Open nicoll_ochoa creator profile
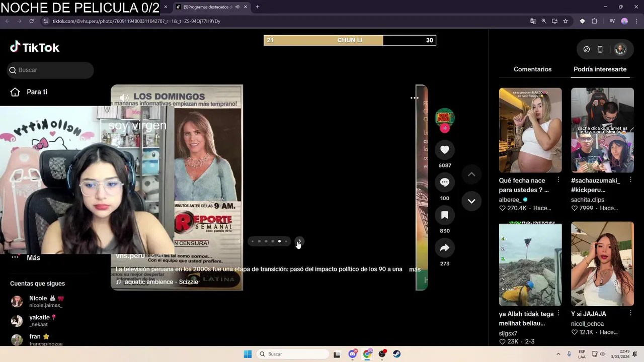The image size is (644, 362). click(587, 324)
